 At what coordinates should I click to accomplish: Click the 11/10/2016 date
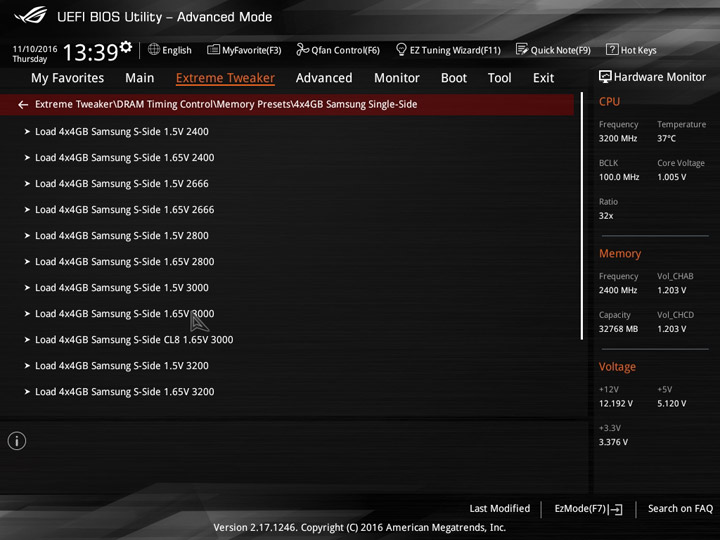[x=35, y=49]
